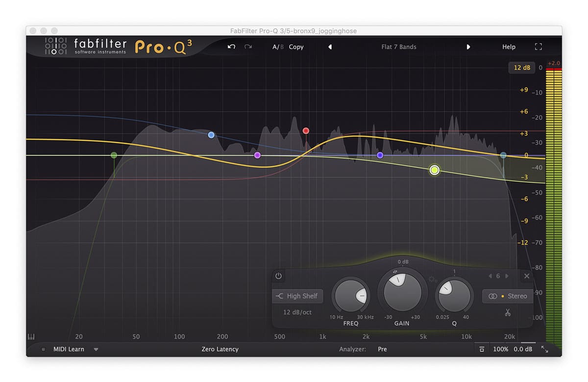
Task: Open the Stereo placement selector
Action: [x=507, y=296]
